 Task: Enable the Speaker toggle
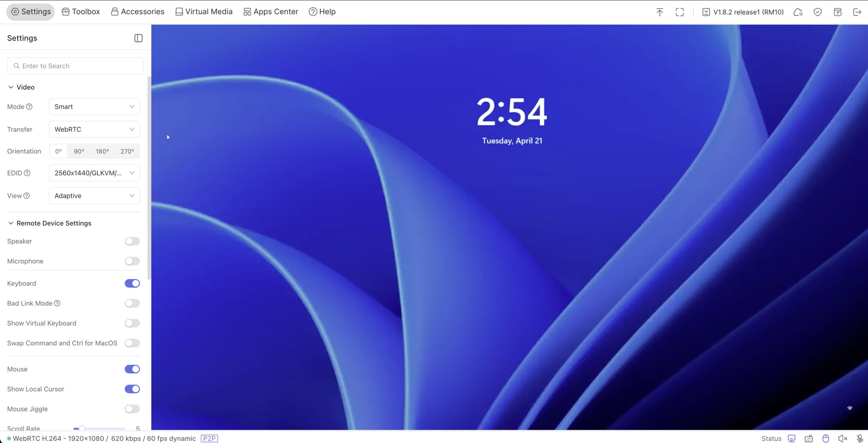click(132, 241)
